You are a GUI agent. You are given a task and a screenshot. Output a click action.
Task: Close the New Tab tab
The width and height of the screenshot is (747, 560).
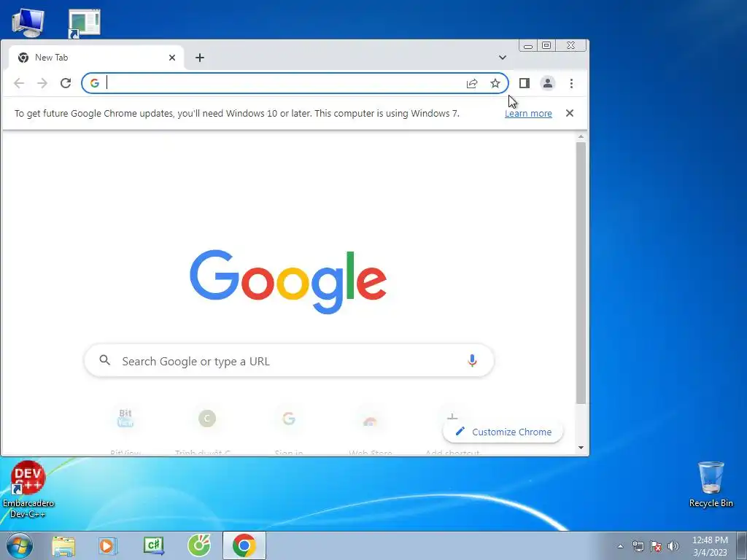(x=172, y=58)
